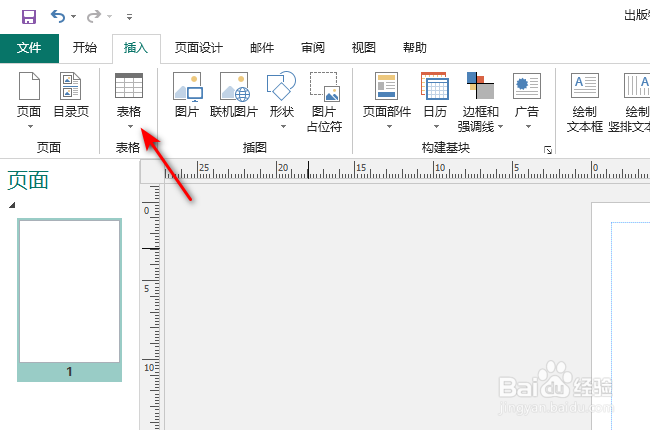Customize the Quick Access Toolbar

(129, 17)
